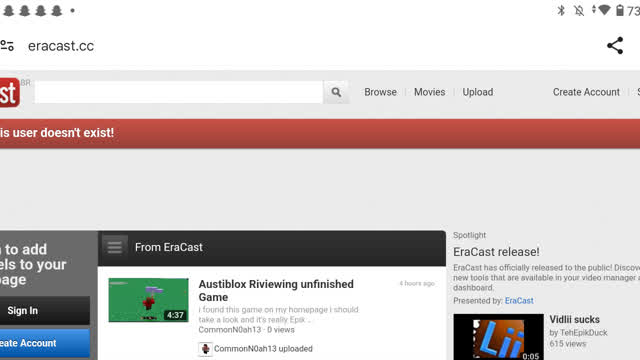Click the EraCast red logo
The width and height of the screenshot is (640, 360).
pyautogui.click(x=9, y=93)
